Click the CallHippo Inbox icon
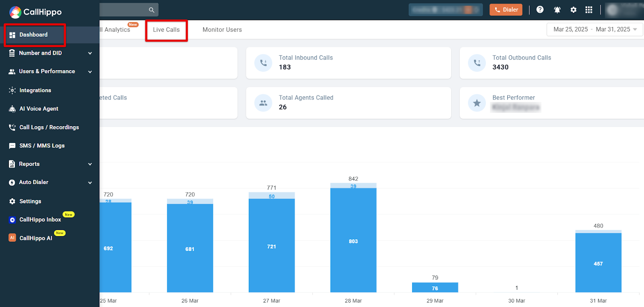 pyautogui.click(x=12, y=220)
